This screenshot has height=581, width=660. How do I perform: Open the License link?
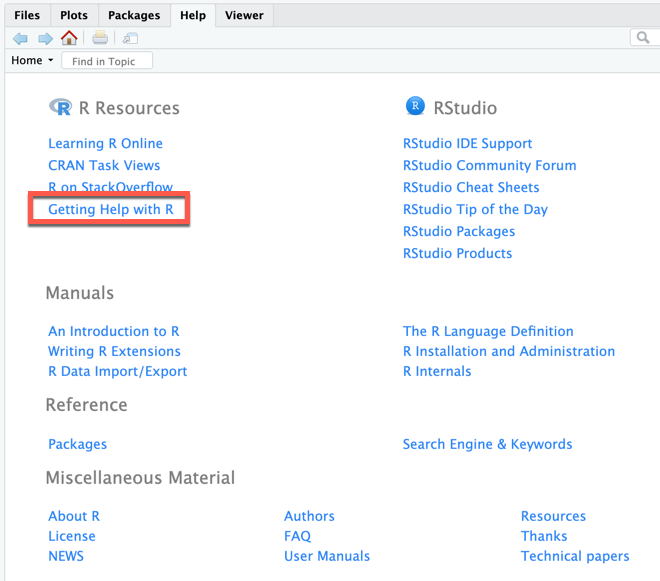tap(72, 536)
